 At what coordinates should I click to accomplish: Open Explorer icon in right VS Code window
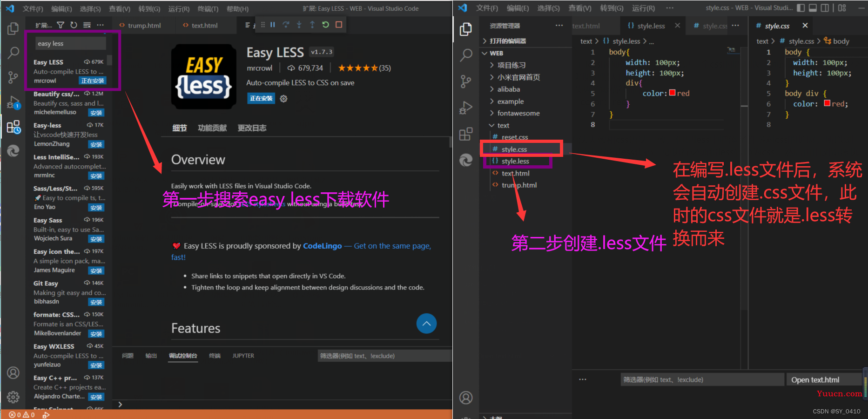[x=466, y=29]
